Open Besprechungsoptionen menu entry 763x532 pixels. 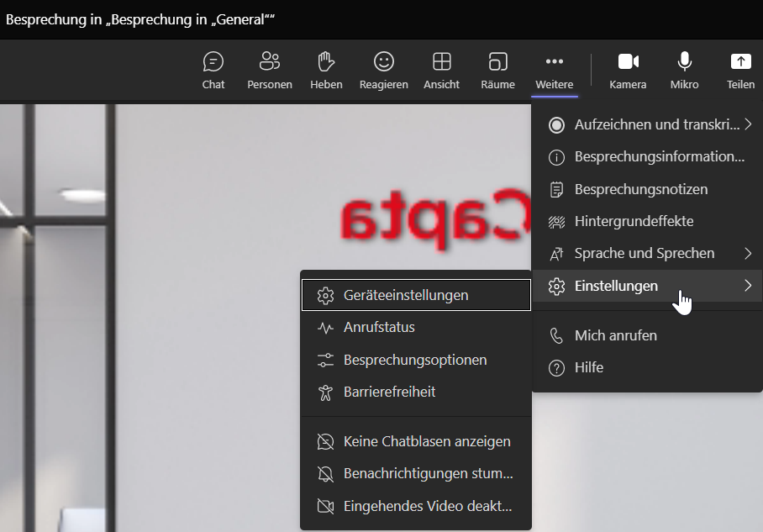(x=416, y=360)
